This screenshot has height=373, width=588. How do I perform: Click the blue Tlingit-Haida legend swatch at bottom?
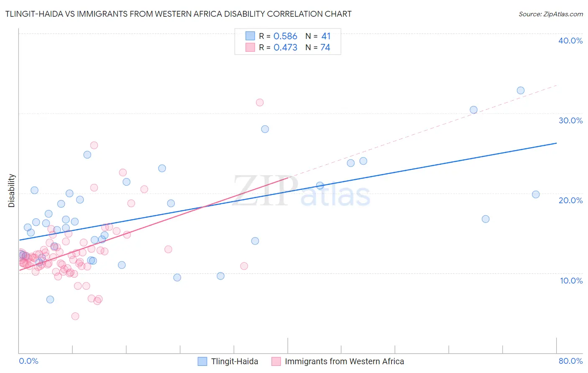click(x=202, y=361)
